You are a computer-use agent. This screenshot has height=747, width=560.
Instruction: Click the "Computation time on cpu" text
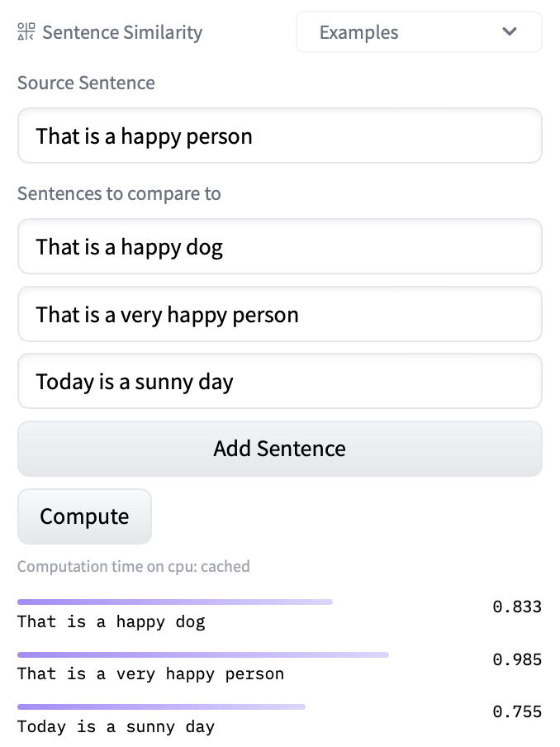pyautogui.click(x=133, y=566)
